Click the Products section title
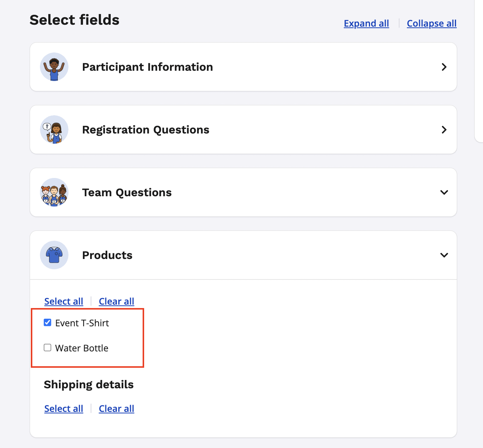 pyautogui.click(x=107, y=255)
